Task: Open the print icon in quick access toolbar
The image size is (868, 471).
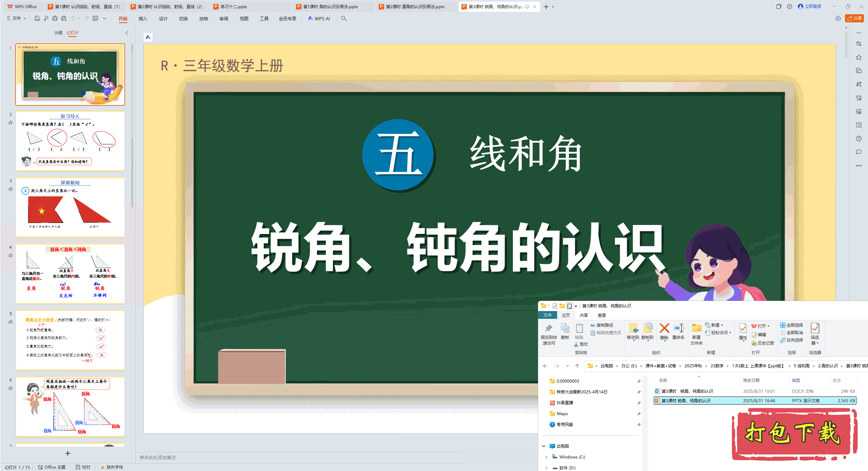Action: click(x=55, y=19)
